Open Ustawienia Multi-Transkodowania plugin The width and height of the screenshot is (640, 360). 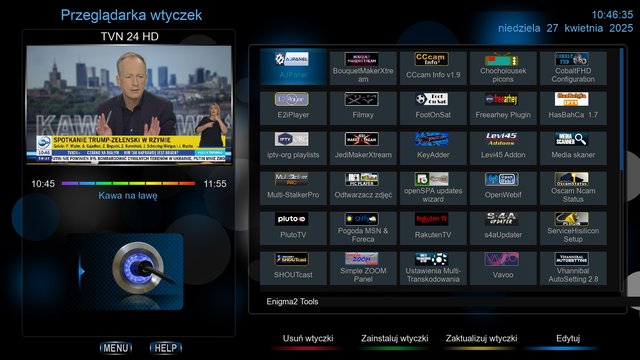(433, 267)
